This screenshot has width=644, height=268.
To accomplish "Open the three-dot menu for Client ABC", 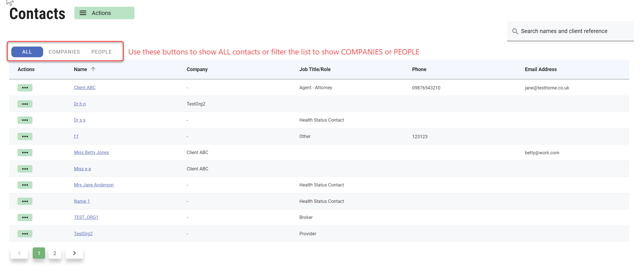I will click(x=25, y=88).
